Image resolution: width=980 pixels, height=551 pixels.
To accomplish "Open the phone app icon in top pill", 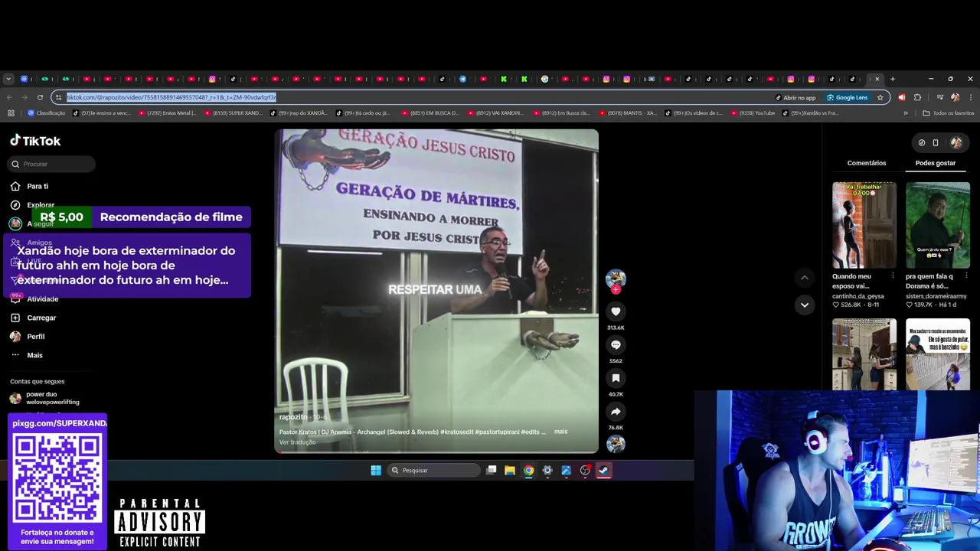I will [936, 142].
